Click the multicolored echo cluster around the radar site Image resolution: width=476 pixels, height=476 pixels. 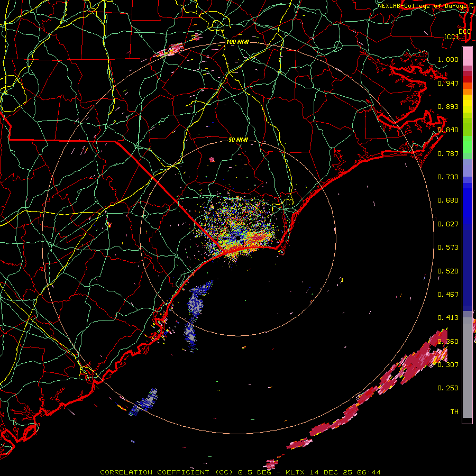click(239, 231)
